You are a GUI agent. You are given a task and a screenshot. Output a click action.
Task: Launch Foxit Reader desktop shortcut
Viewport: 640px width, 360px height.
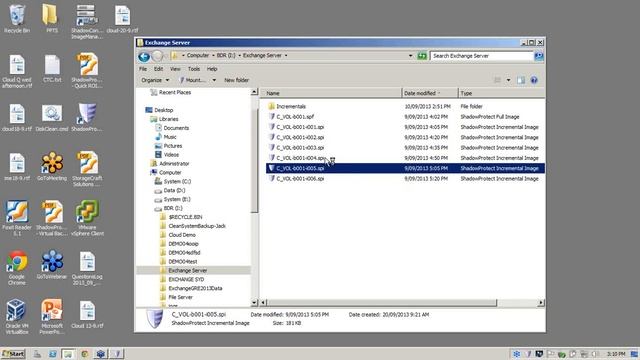pos(17,218)
